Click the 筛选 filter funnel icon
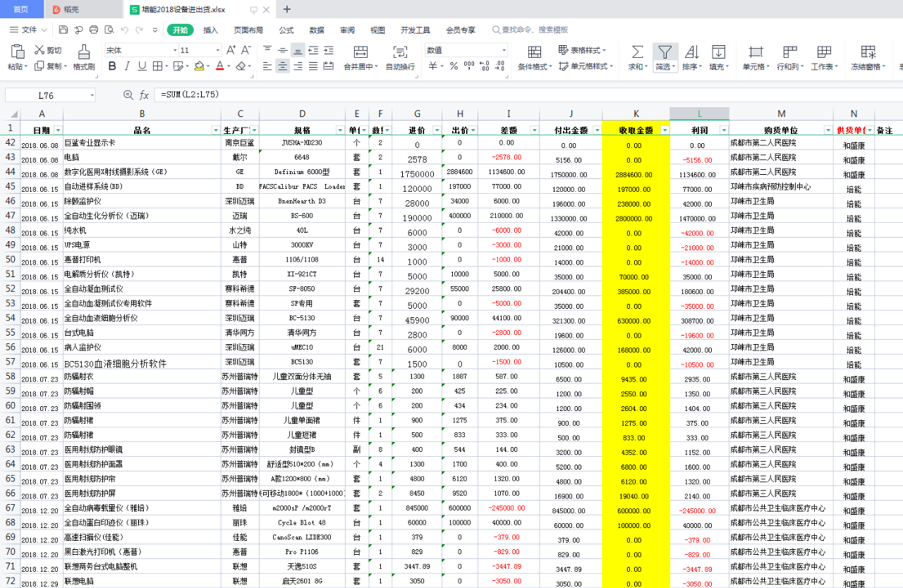This screenshot has height=588, width=903. [665, 52]
